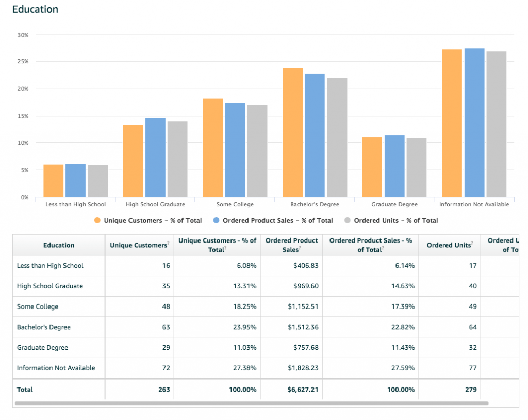The width and height of the screenshot is (528, 420).
Task: Sort table by Unique Customers column
Action: coord(139,245)
